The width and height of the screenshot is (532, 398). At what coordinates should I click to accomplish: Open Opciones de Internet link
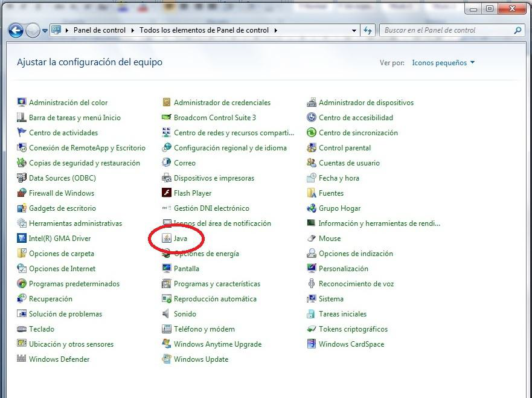[x=62, y=268]
